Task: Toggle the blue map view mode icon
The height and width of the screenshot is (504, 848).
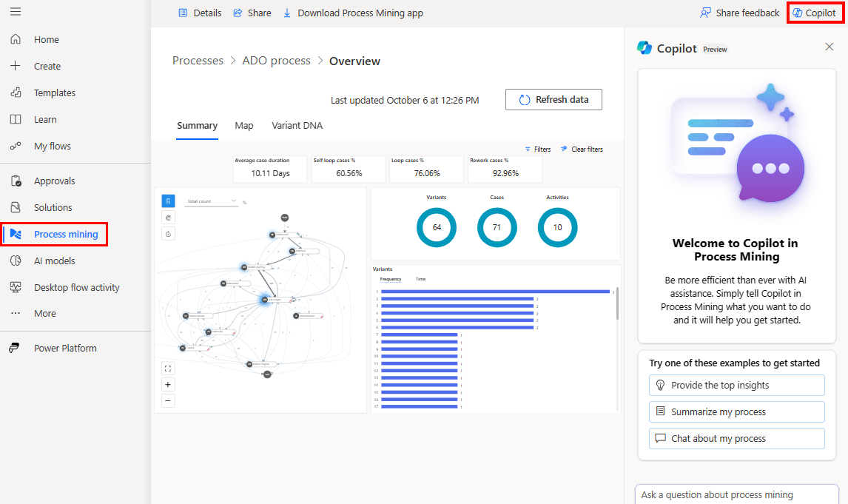Action: [x=168, y=201]
